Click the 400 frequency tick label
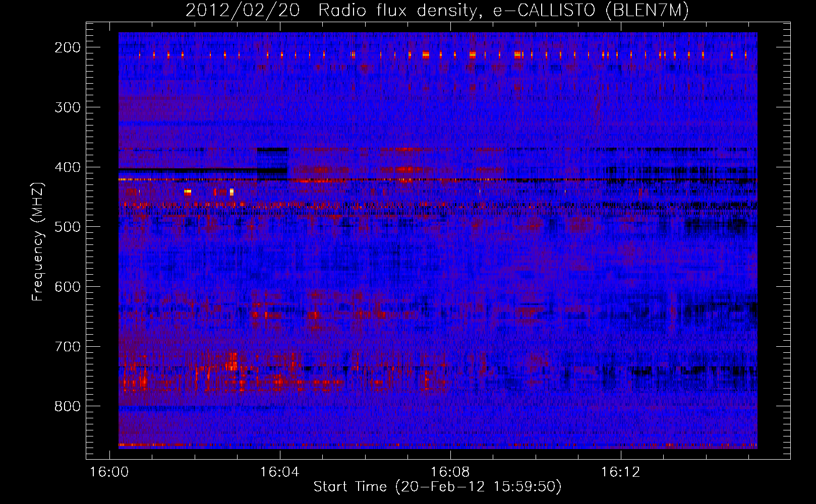This screenshot has height=504, width=816. [x=67, y=167]
